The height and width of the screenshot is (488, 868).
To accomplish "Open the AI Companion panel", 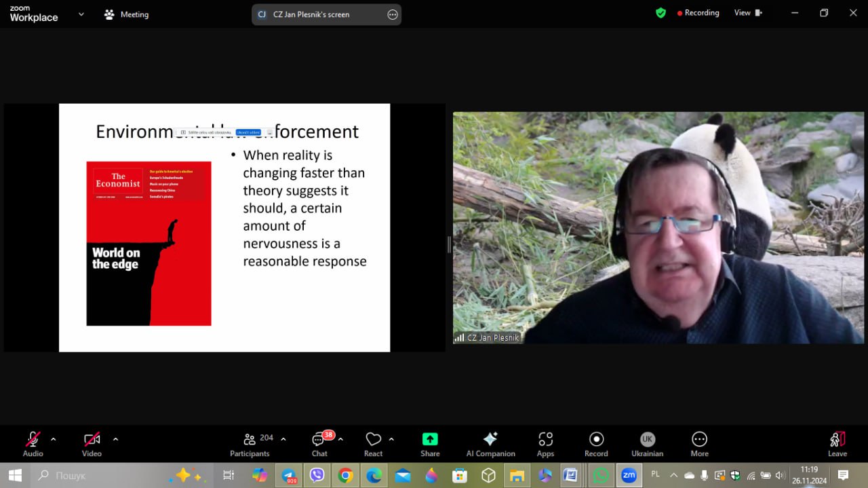I will (x=490, y=443).
